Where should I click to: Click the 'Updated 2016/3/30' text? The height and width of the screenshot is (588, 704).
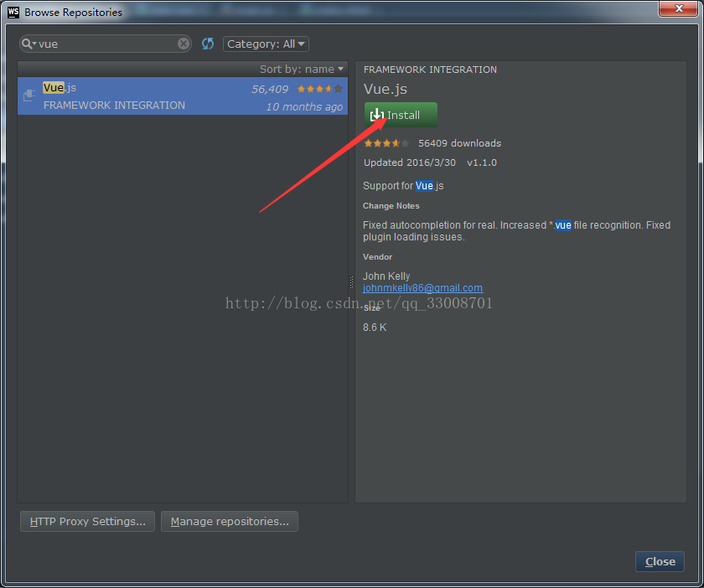point(410,162)
